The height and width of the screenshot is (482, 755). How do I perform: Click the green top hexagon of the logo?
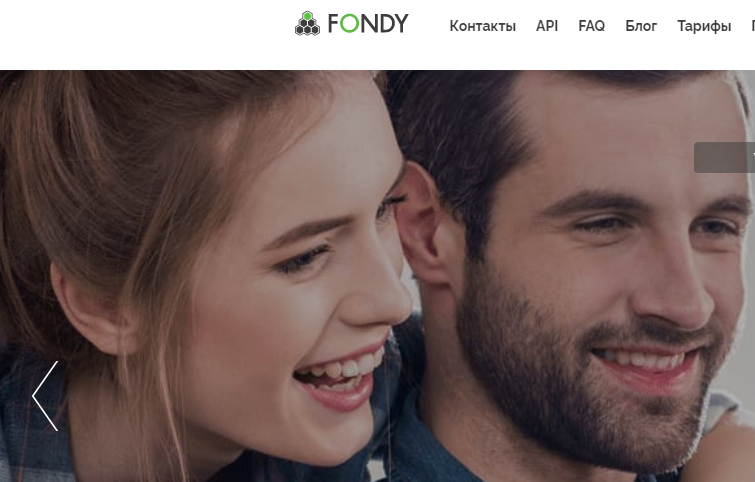pos(307,16)
